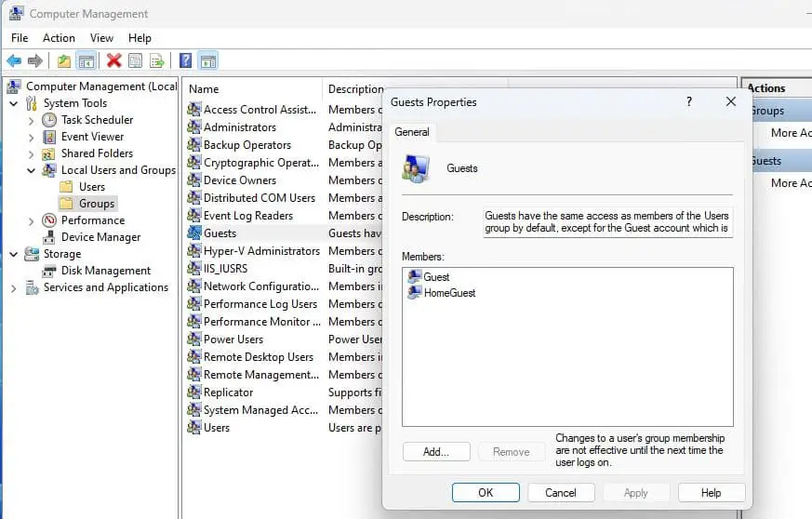Click the Properties toolbar icon
Image resolution: width=812 pixels, height=519 pixels.
pyautogui.click(x=136, y=61)
